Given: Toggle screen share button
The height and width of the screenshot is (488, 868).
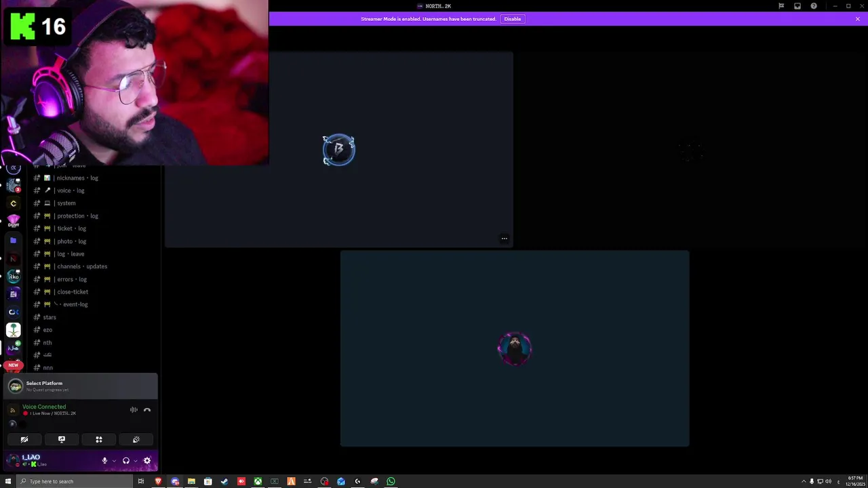Looking at the screenshot, I should coord(62,440).
